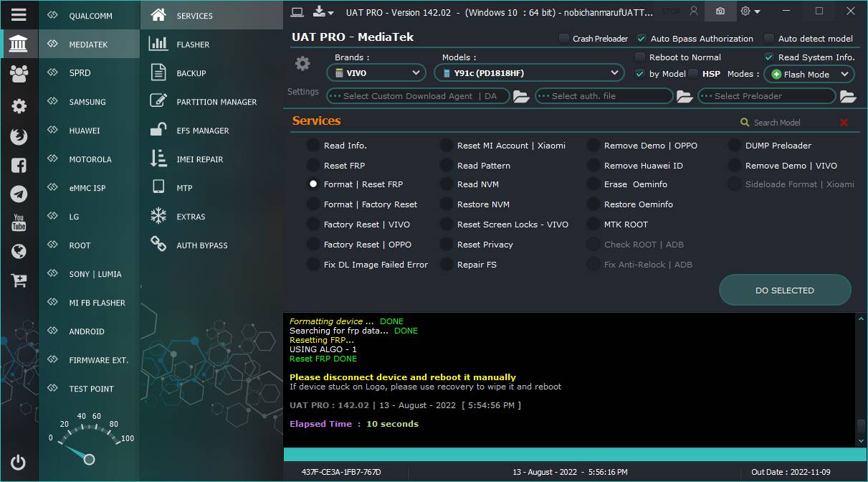Viewport: 868px width, 482px height.
Task: Open the globe website sidebar icon
Action: (x=19, y=252)
